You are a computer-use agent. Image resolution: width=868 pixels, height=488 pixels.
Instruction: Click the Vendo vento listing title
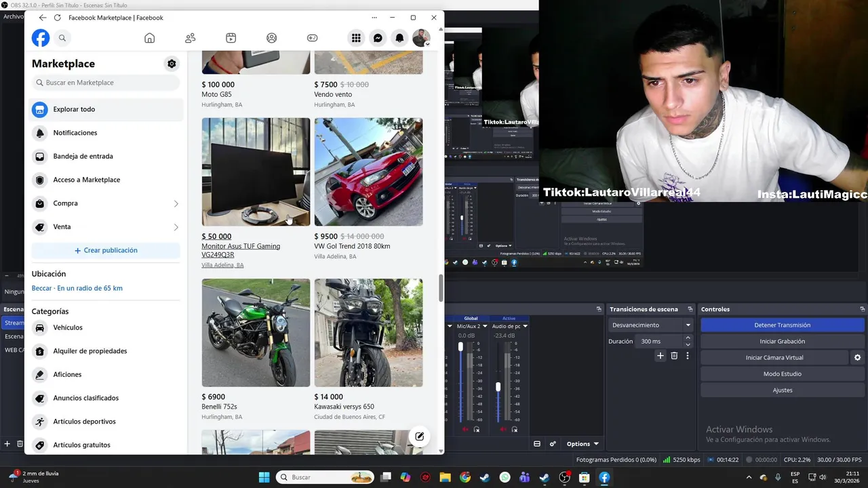(333, 94)
